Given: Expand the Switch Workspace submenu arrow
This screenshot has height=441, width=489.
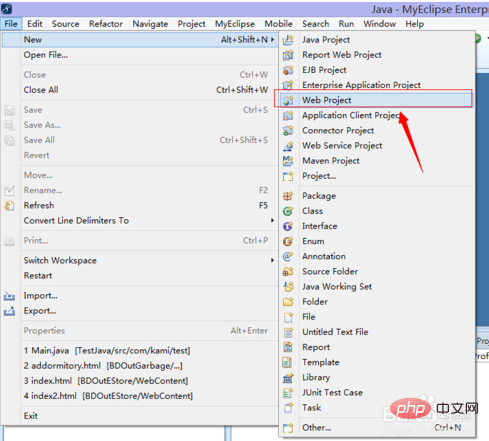Looking at the screenshot, I should coord(272,260).
